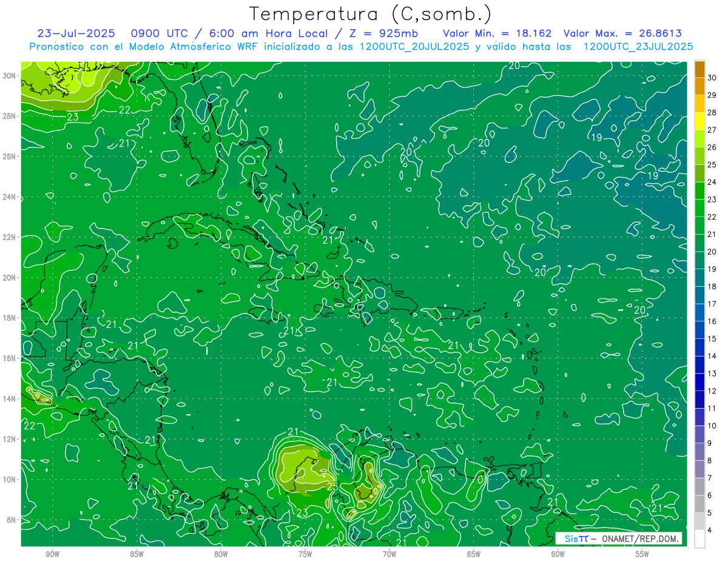
Task: Click the "10N" latitude axis label
Action: [x=10, y=480]
